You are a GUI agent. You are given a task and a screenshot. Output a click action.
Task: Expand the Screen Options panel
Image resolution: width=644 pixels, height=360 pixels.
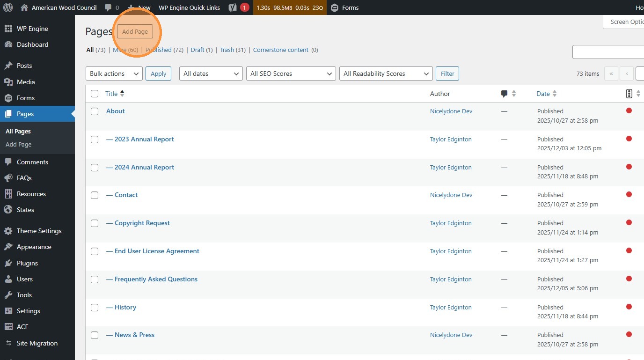(x=624, y=22)
